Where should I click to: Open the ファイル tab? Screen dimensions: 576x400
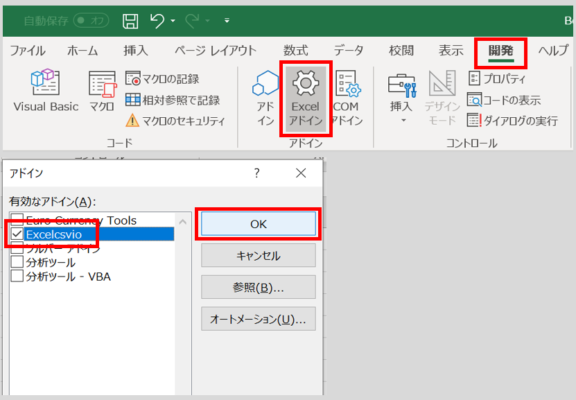[28, 51]
